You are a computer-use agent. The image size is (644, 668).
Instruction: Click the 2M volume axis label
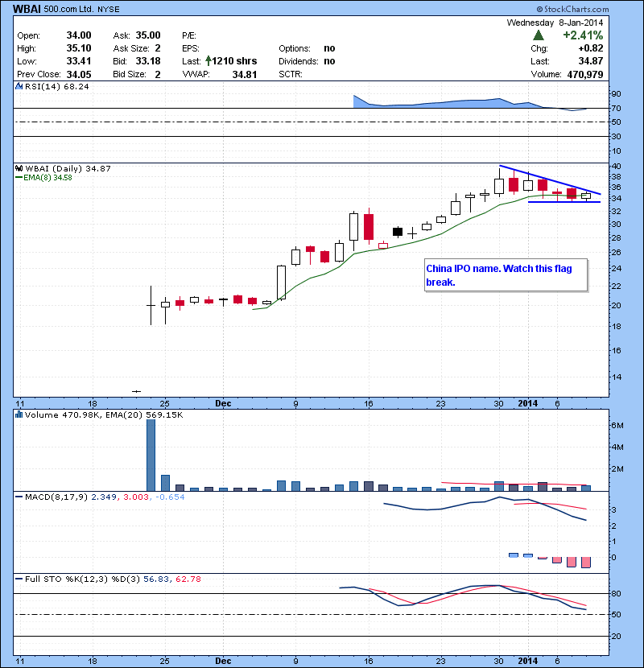pyautogui.click(x=617, y=469)
